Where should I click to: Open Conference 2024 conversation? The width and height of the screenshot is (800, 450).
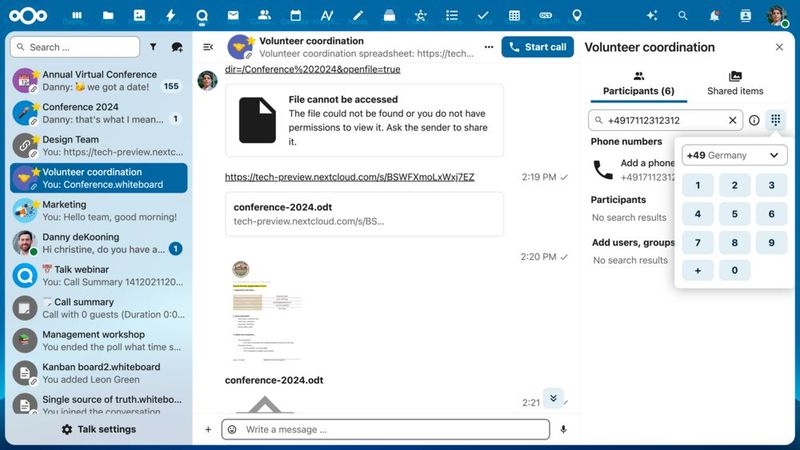(99, 113)
